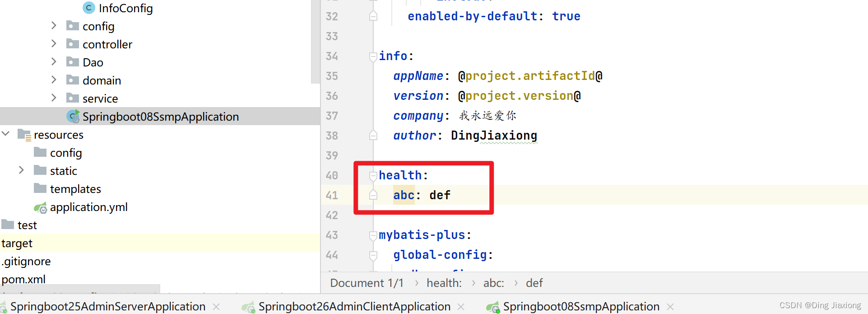
Task: Expand the Dao package node
Action: [x=54, y=61]
